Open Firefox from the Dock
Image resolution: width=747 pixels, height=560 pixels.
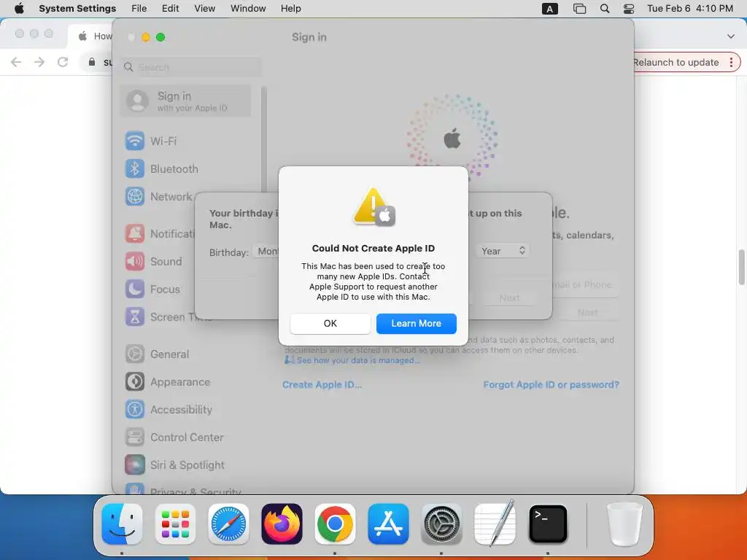pyautogui.click(x=282, y=524)
